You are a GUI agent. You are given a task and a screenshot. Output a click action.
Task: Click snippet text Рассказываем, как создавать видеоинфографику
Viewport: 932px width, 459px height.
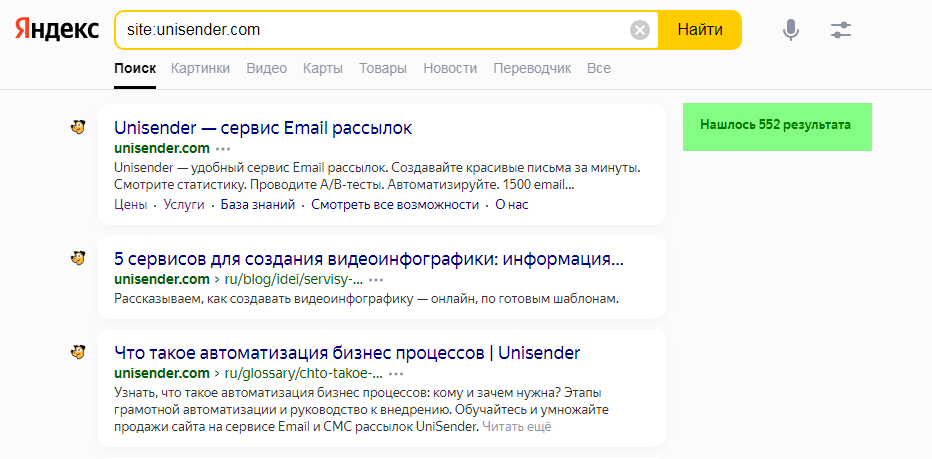[x=367, y=298]
